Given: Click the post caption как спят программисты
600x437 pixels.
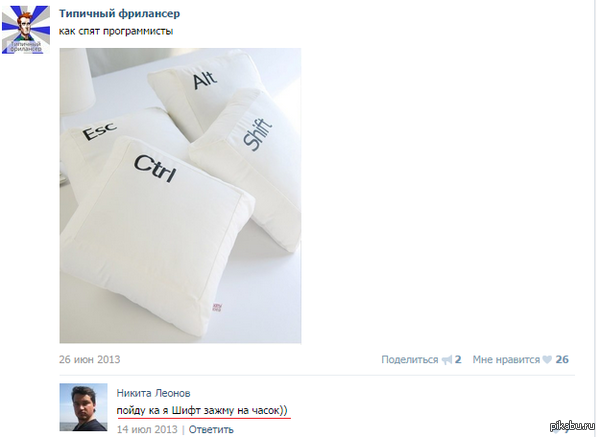Looking at the screenshot, I should (116, 31).
